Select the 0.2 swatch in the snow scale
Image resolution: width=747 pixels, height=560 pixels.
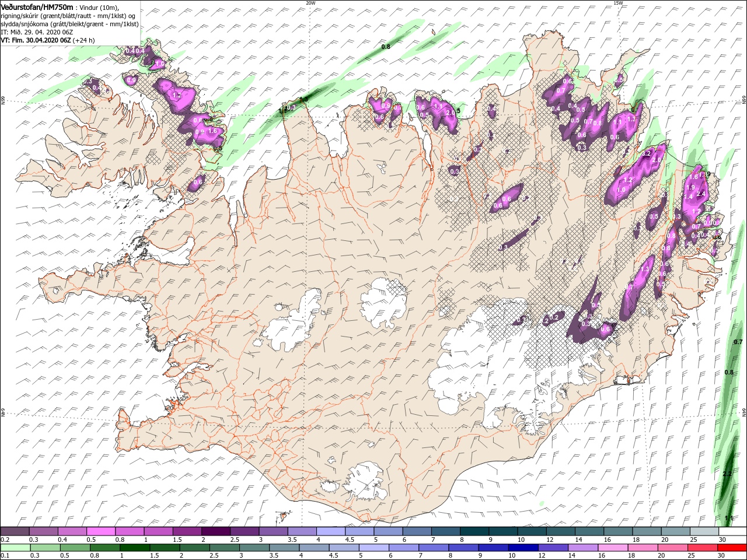point(15,531)
